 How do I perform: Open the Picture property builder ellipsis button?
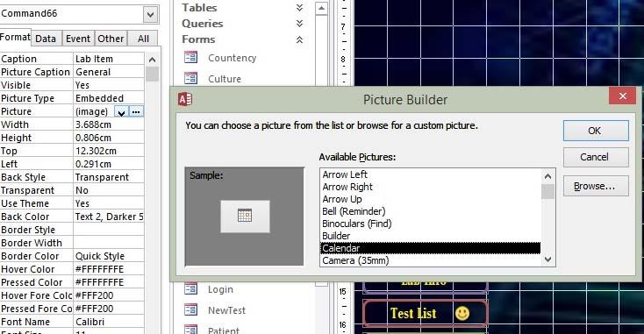pyautogui.click(x=136, y=111)
